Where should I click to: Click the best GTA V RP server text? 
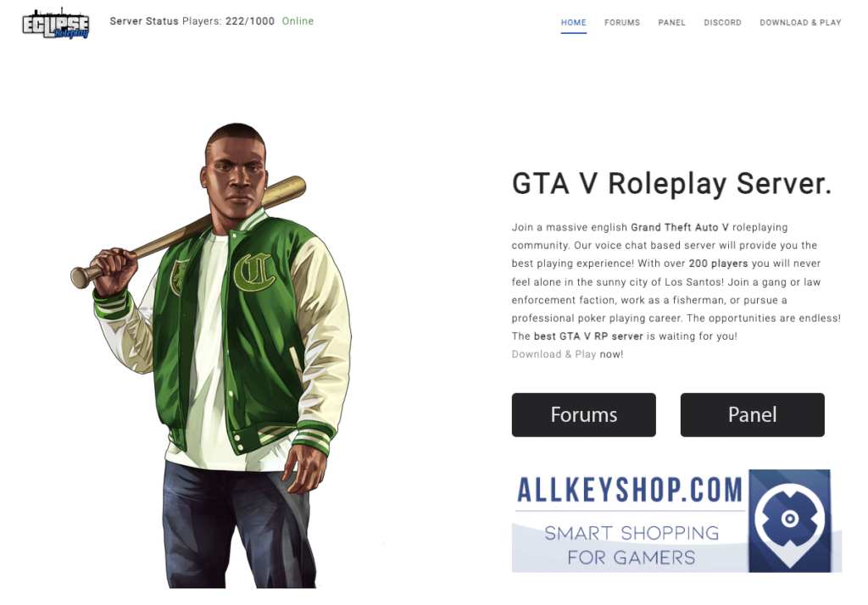(588, 336)
